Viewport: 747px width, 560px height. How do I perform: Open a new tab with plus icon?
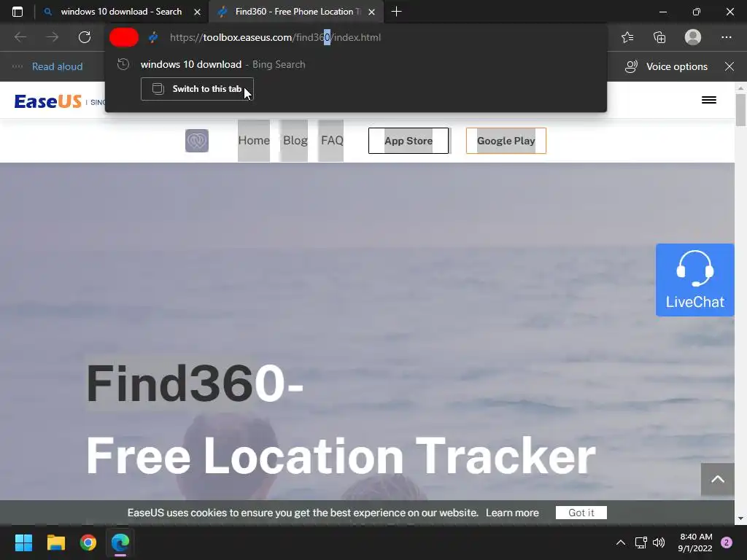[396, 12]
